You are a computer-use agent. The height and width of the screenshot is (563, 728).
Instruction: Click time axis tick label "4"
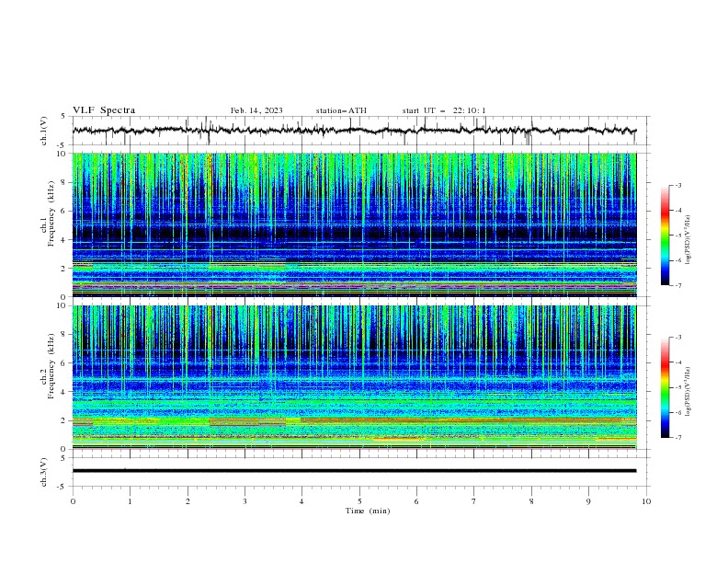(x=301, y=501)
